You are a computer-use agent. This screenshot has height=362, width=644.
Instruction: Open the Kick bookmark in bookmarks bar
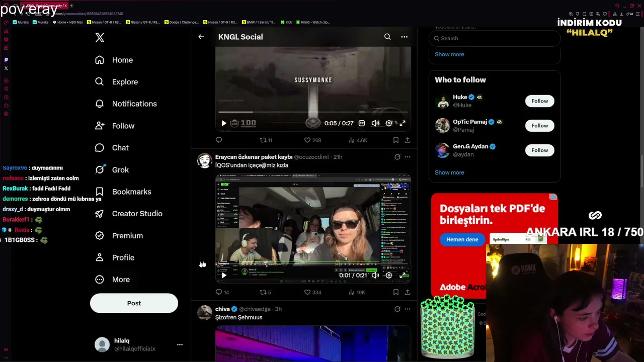(x=286, y=22)
